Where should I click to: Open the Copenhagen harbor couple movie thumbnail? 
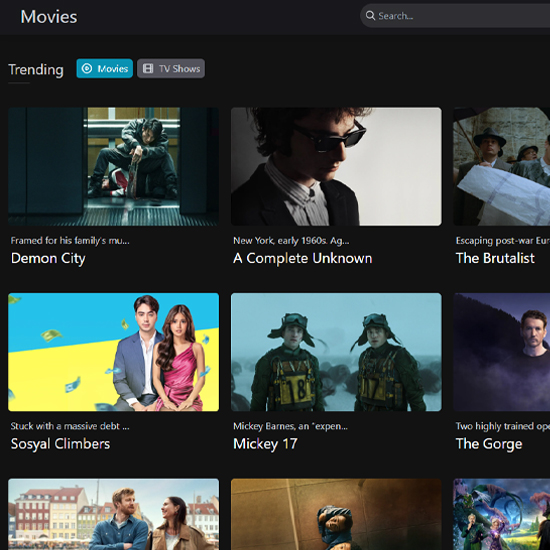click(x=113, y=514)
